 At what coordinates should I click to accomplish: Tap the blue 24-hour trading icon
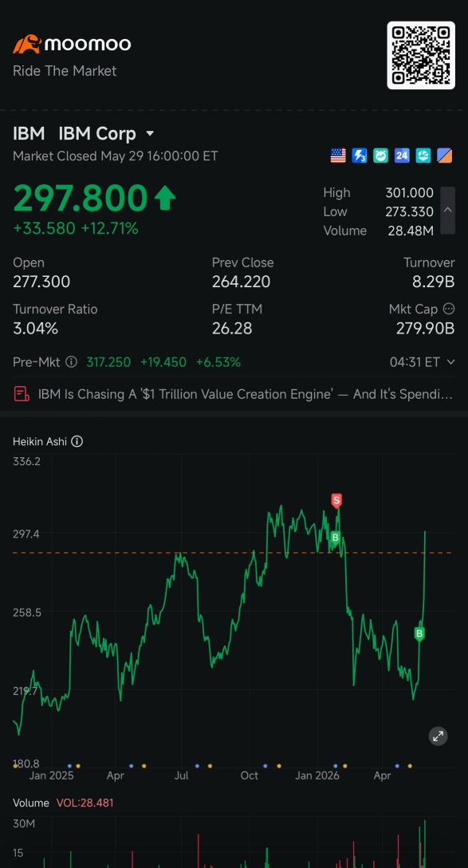click(x=402, y=156)
